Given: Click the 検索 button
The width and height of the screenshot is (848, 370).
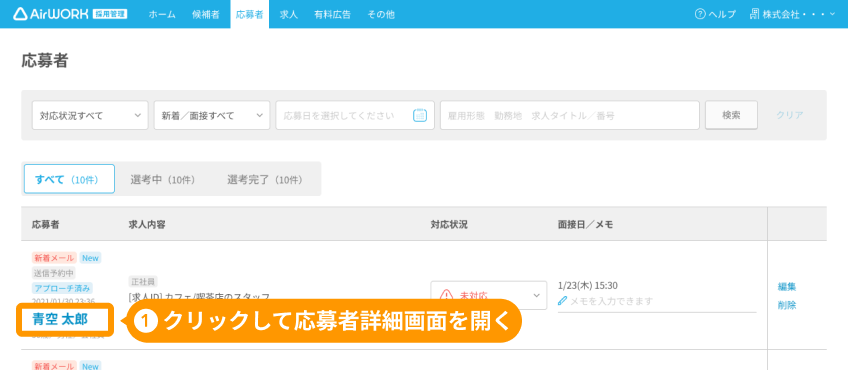Looking at the screenshot, I should pos(731,115).
